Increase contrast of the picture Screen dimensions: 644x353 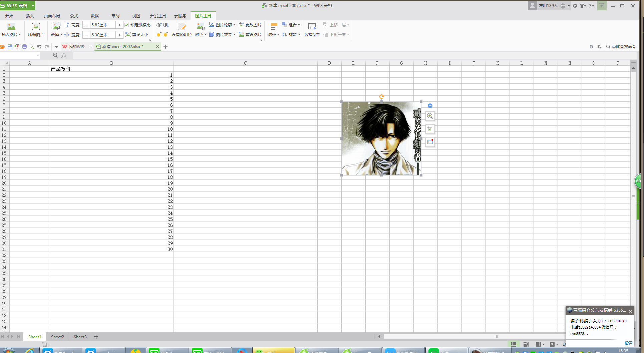click(159, 25)
